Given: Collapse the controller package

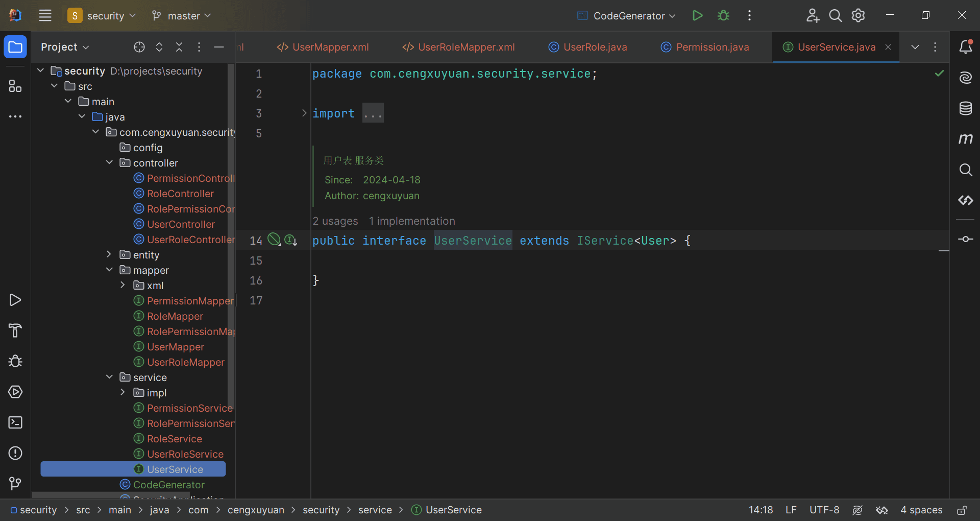Looking at the screenshot, I should tap(109, 162).
